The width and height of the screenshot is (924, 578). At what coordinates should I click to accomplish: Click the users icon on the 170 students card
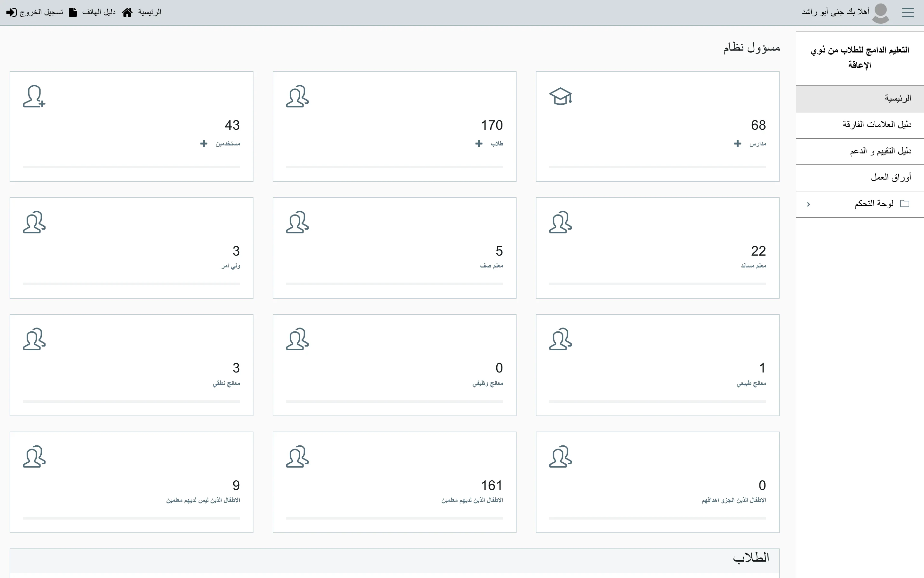(297, 96)
